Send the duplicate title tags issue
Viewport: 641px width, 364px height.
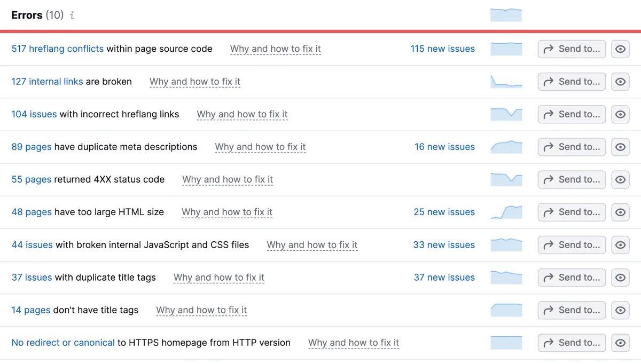(572, 278)
